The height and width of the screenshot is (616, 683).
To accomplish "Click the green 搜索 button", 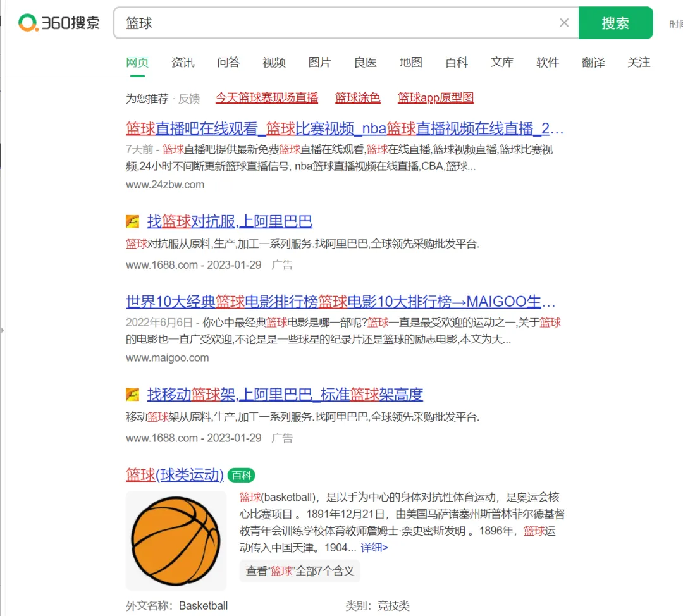I will point(615,23).
